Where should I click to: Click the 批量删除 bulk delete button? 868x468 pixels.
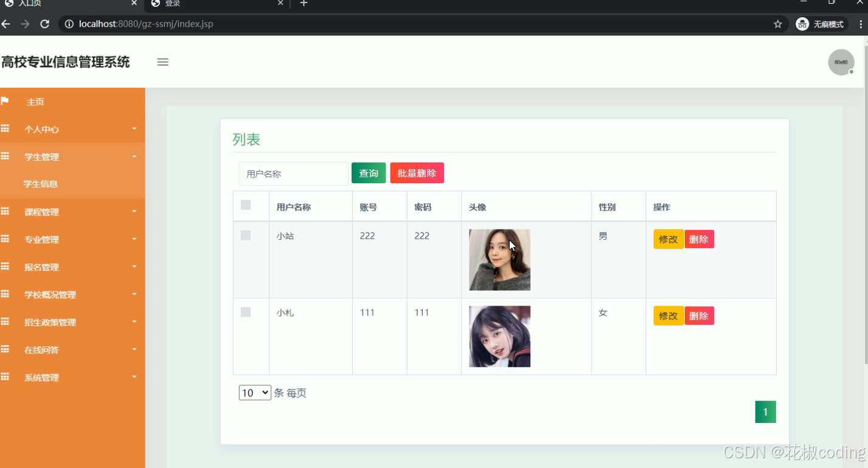pos(417,173)
